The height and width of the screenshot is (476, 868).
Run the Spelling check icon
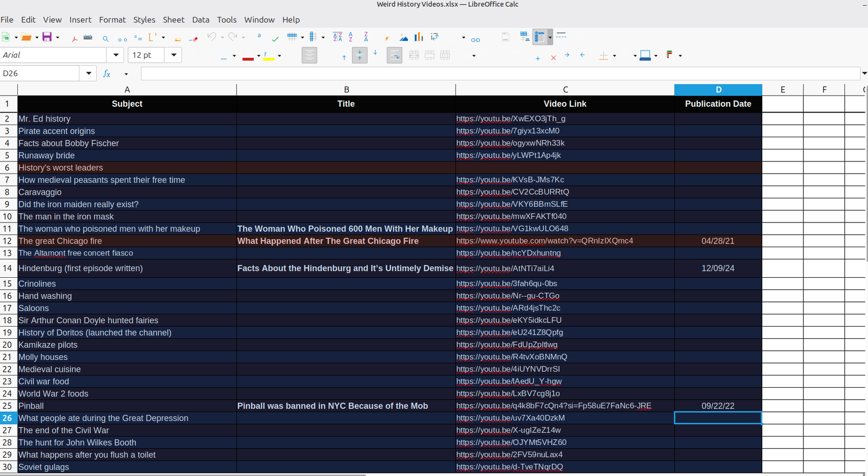275,38
